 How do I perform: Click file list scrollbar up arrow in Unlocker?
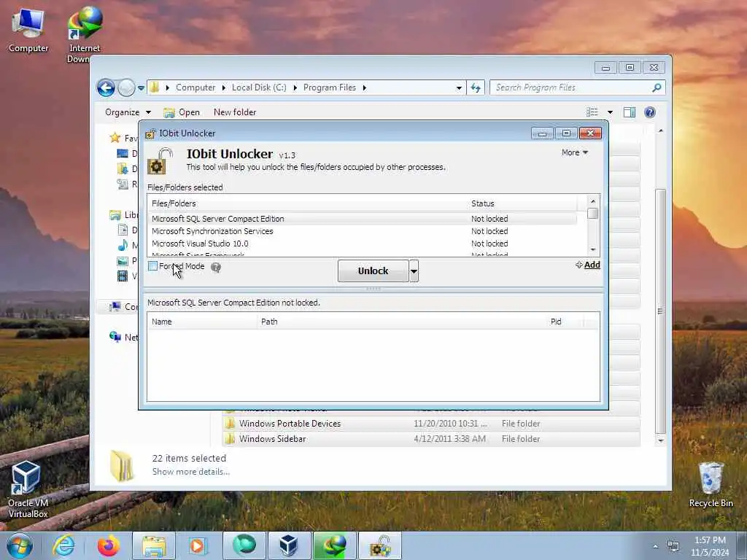592,201
